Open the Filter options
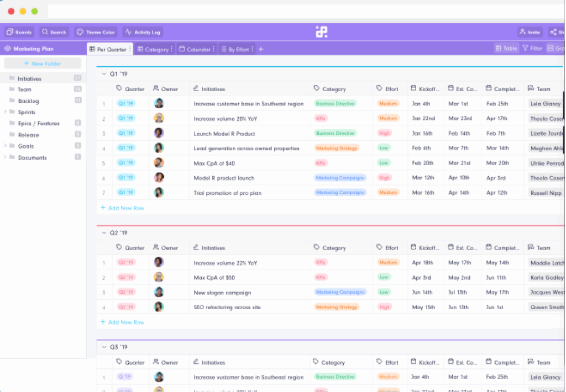Image resolution: width=566 pixels, height=392 pixels. coord(532,49)
